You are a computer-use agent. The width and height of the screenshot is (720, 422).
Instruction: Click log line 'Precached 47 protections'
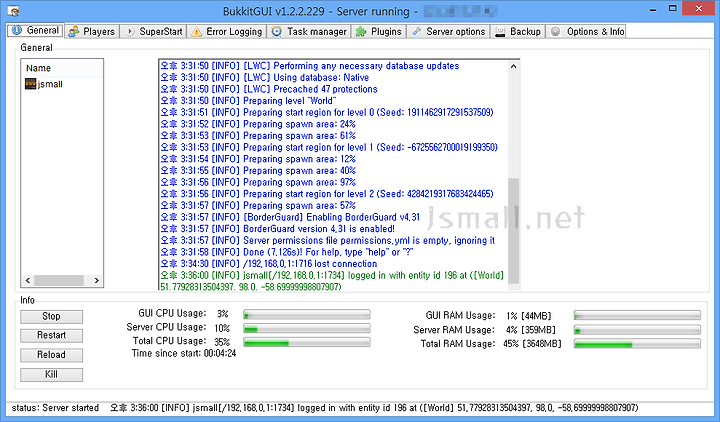(x=269, y=89)
